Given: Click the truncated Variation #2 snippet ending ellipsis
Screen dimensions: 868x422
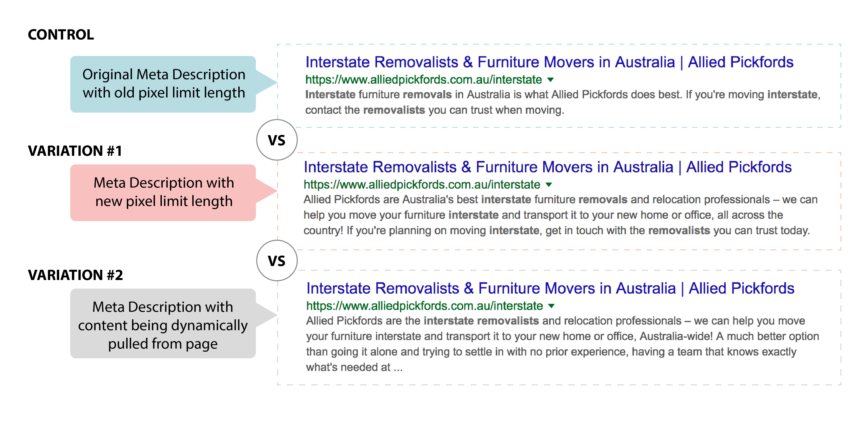Looking at the screenshot, I should coord(398,368).
